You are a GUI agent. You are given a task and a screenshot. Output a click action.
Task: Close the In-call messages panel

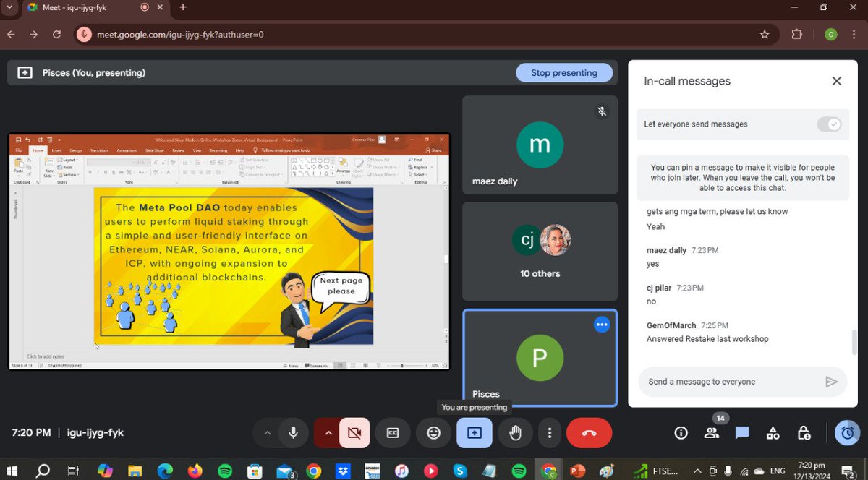(x=837, y=81)
